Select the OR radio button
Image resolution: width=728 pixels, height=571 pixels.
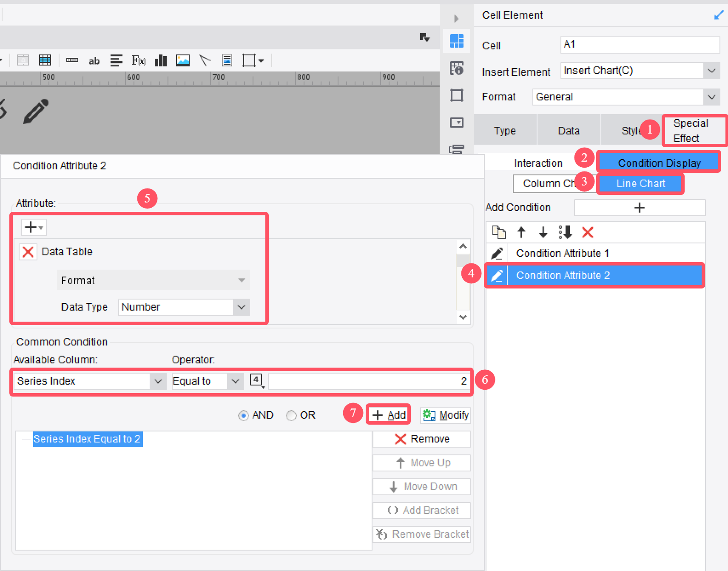click(291, 416)
